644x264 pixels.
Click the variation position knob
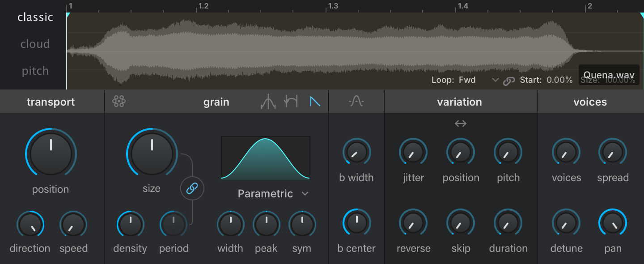click(x=461, y=152)
